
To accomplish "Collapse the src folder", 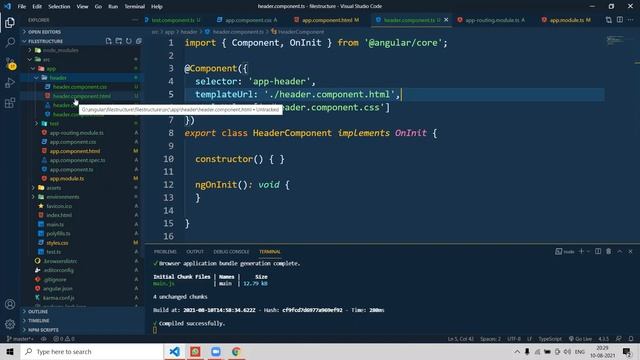I will (46, 60).
